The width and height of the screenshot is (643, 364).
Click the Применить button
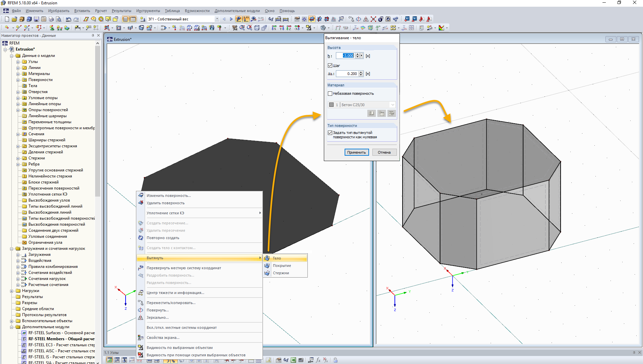tap(357, 152)
